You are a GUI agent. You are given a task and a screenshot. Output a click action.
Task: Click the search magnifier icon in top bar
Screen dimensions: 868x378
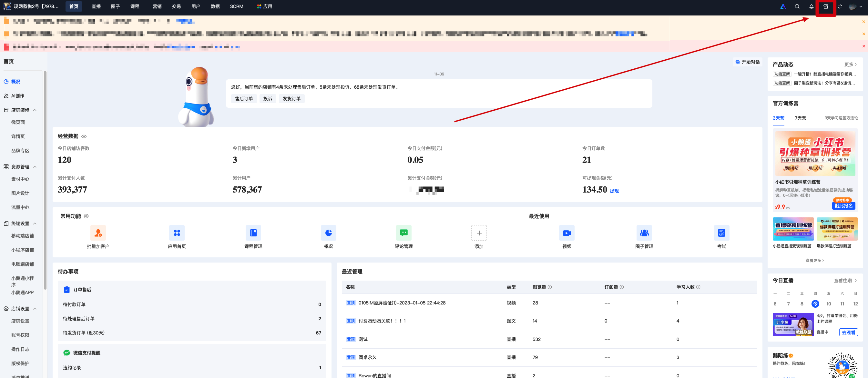pyautogui.click(x=797, y=6)
